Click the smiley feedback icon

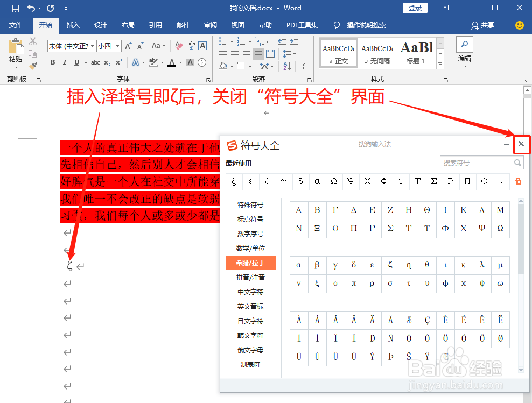[520, 25]
